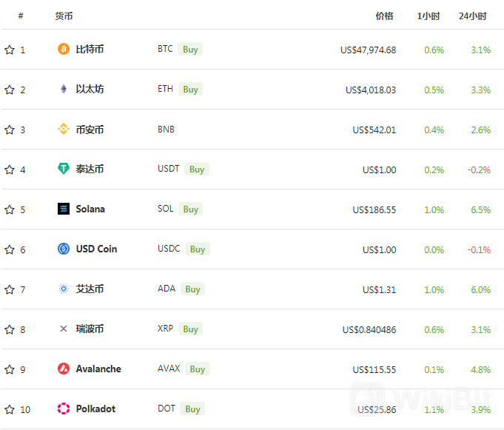
Task: Click the Bitcoin orange coin icon
Action: [x=64, y=49]
